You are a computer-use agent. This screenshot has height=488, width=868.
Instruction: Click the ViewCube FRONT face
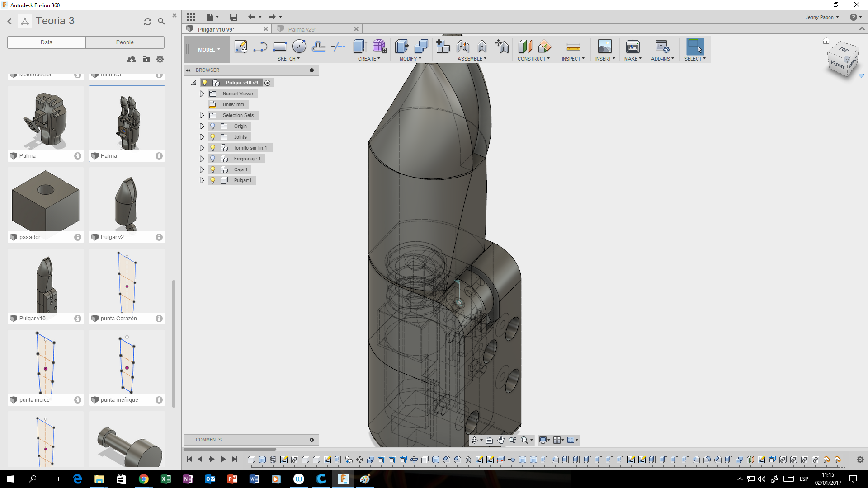838,65
